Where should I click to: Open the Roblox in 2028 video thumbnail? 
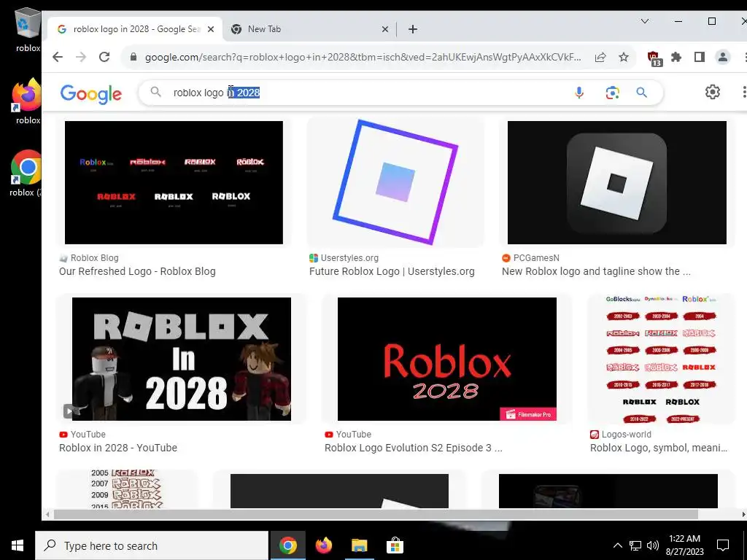click(182, 359)
